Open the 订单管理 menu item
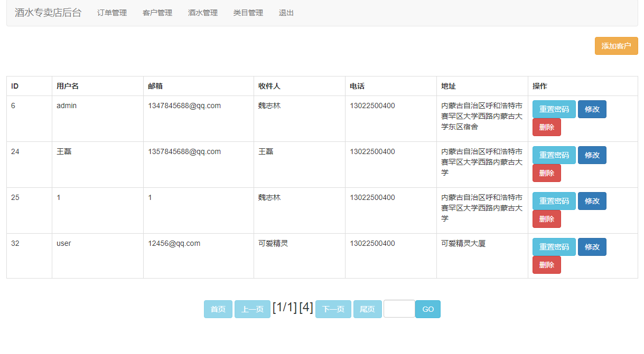 [x=111, y=13]
